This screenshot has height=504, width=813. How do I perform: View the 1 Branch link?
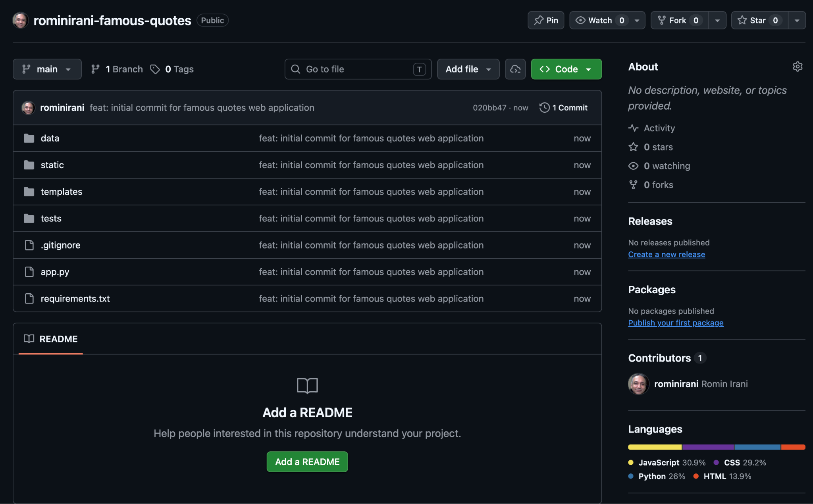tap(117, 69)
